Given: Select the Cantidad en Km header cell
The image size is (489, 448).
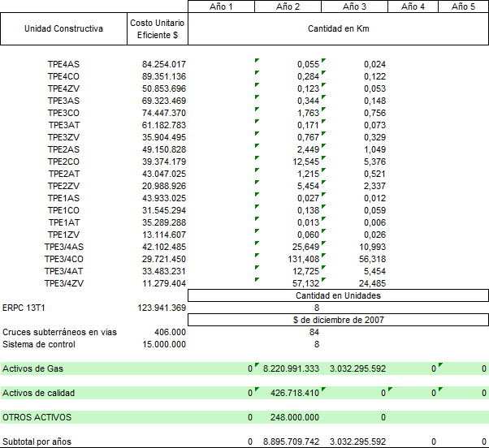Looking at the screenshot, I should (340, 29).
